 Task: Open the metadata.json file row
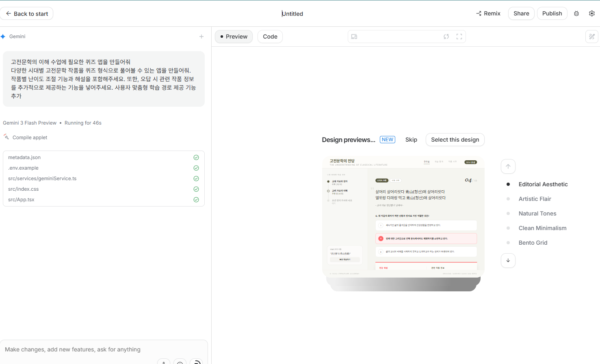(104, 157)
